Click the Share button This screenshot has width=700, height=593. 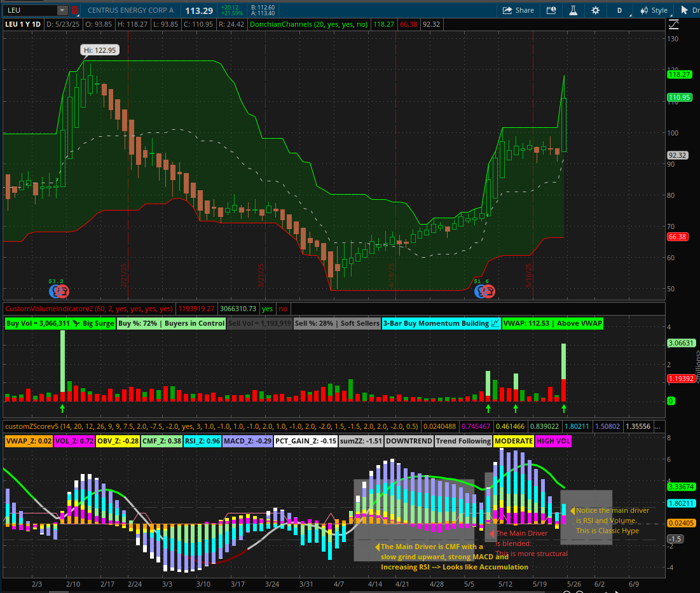tap(518, 10)
